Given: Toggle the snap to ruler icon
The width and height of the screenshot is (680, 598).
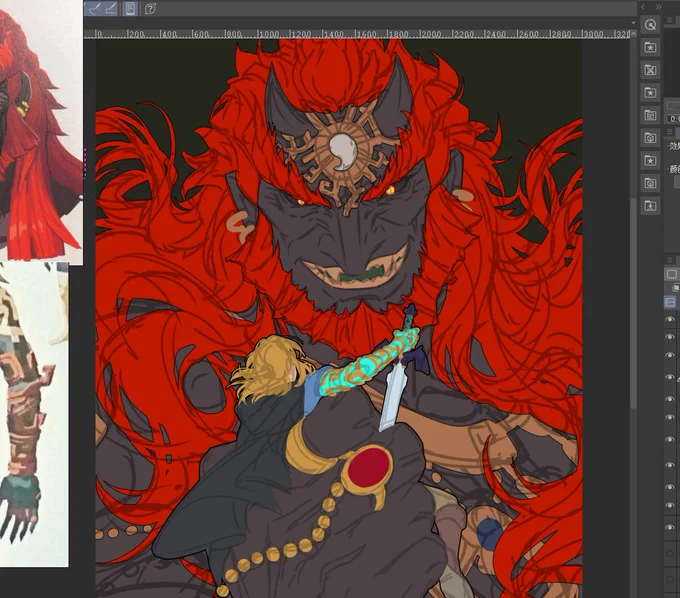Looking at the screenshot, I should click(95, 8).
